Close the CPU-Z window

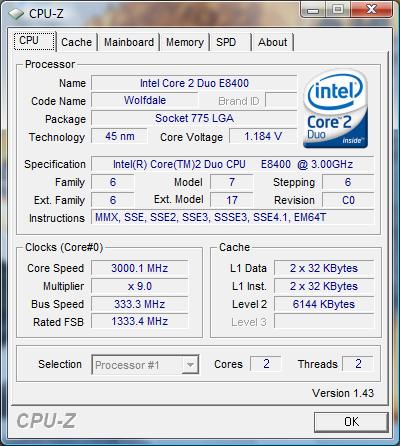point(371,10)
